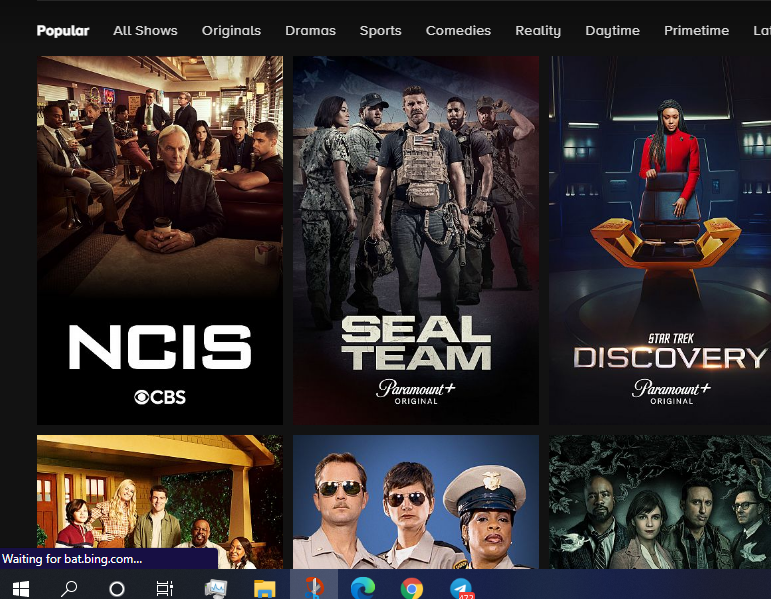
Task: Switch to the Snipping Tool taskbar icon
Action: pos(314,587)
